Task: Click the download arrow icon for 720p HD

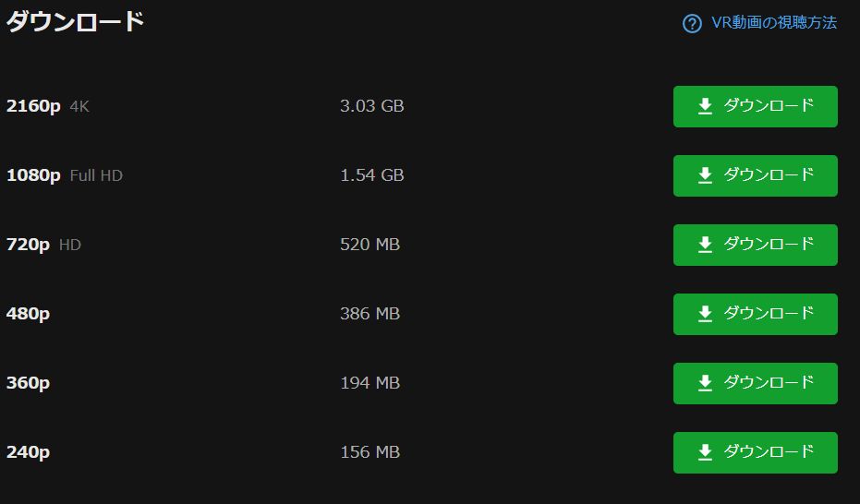Action: (x=705, y=245)
